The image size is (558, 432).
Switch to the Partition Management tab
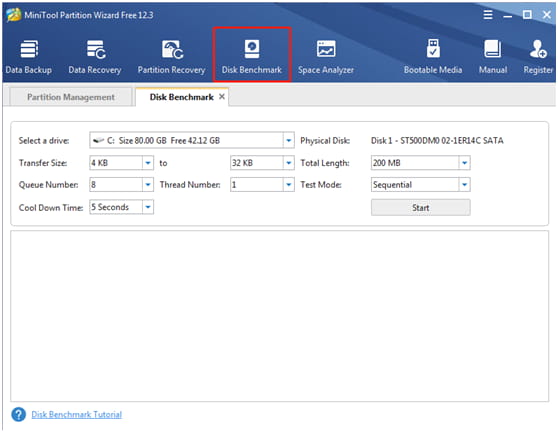[x=71, y=97]
